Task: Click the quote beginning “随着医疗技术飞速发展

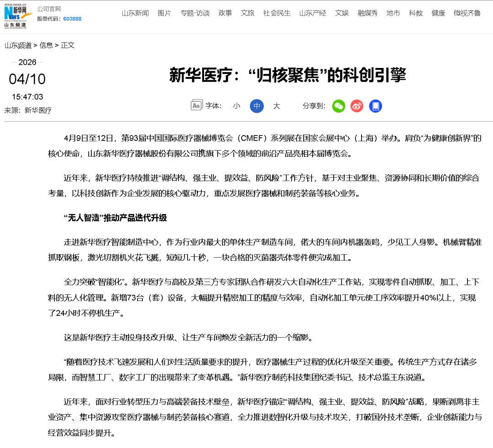Action: coord(262,370)
